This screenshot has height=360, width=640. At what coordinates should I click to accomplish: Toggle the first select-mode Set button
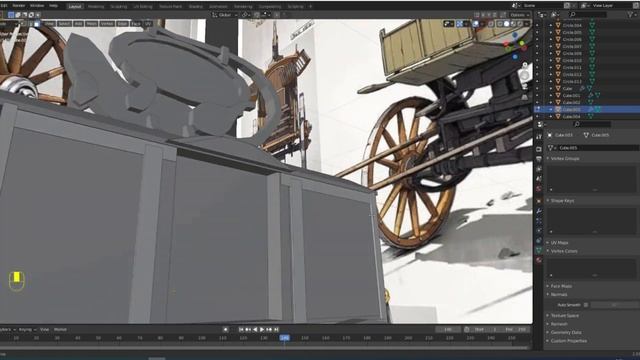point(11,15)
